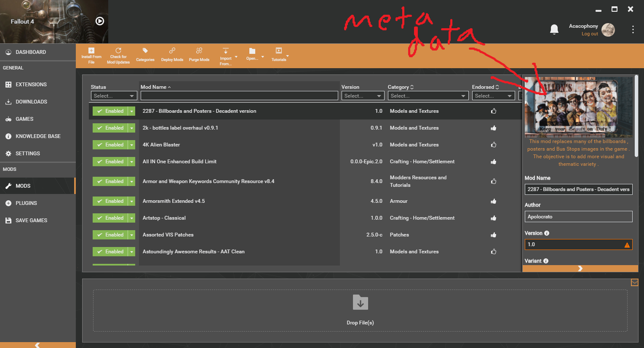Click endorse thumb for Assorted VIS Patches
The image size is (644, 348).
494,235
